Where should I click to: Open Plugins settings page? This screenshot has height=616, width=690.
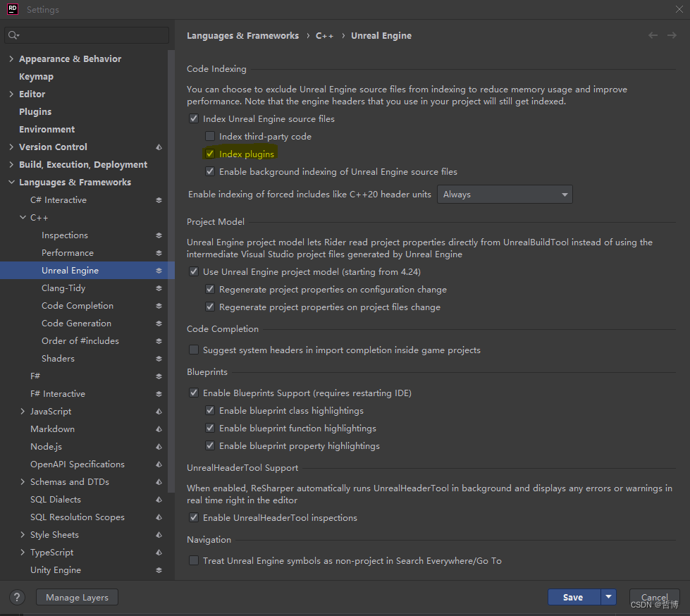click(35, 112)
